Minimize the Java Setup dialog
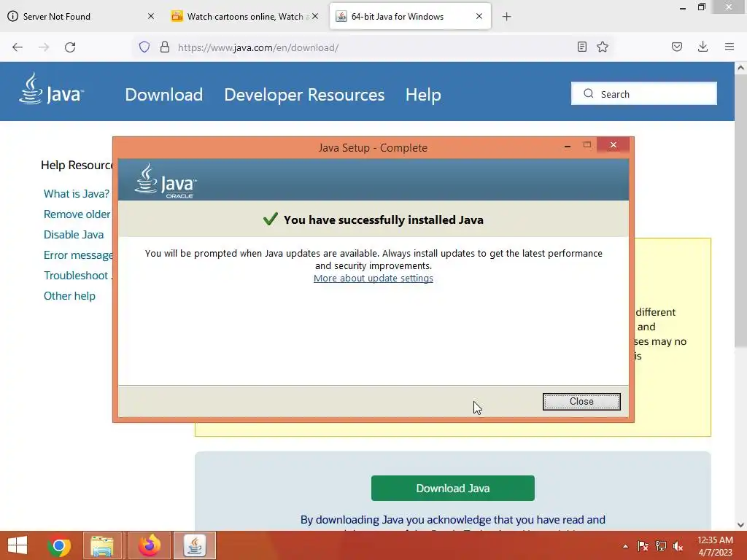The image size is (747, 560). point(567,146)
